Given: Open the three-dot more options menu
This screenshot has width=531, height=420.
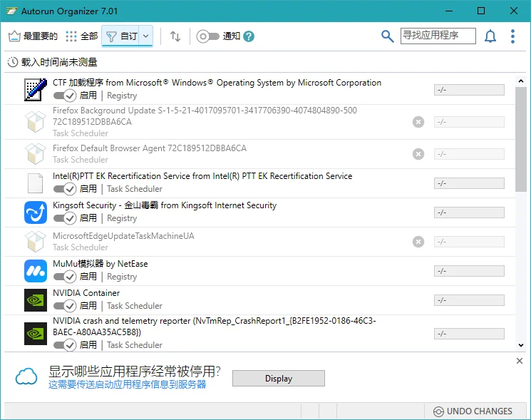Looking at the screenshot, I should [x=512, y=36].
